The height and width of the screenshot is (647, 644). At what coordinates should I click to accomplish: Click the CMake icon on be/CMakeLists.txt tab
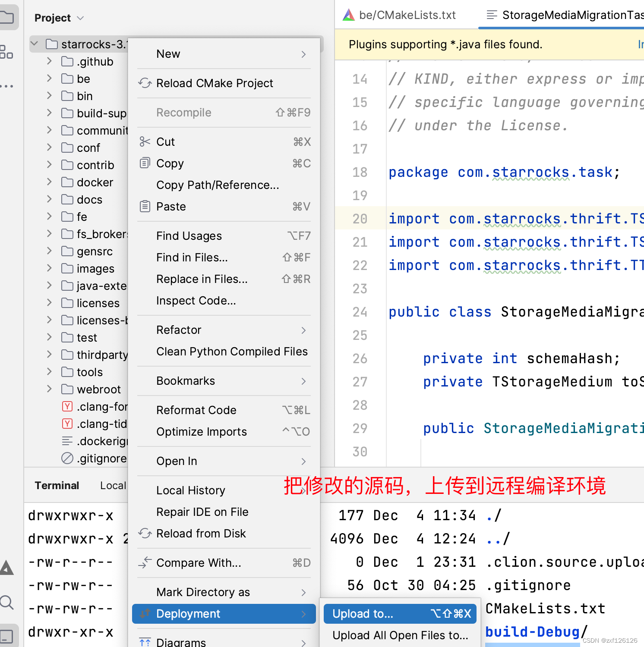click(x=348, y=15)
